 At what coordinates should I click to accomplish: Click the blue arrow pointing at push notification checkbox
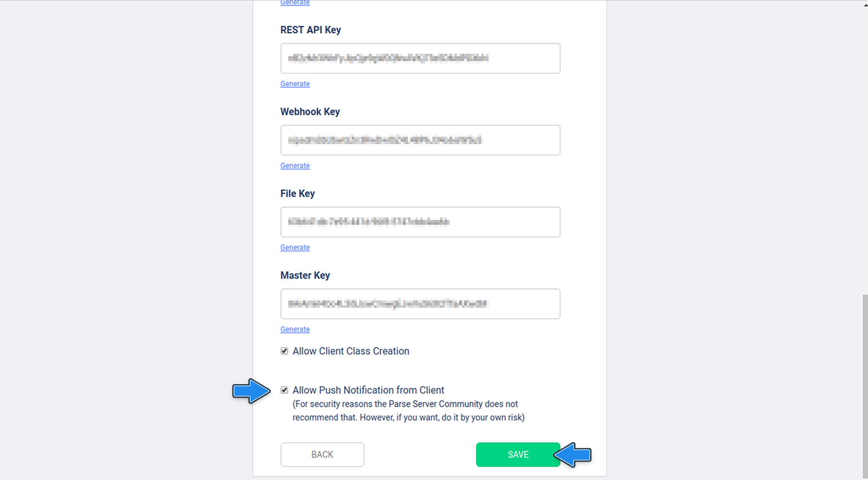251,391
